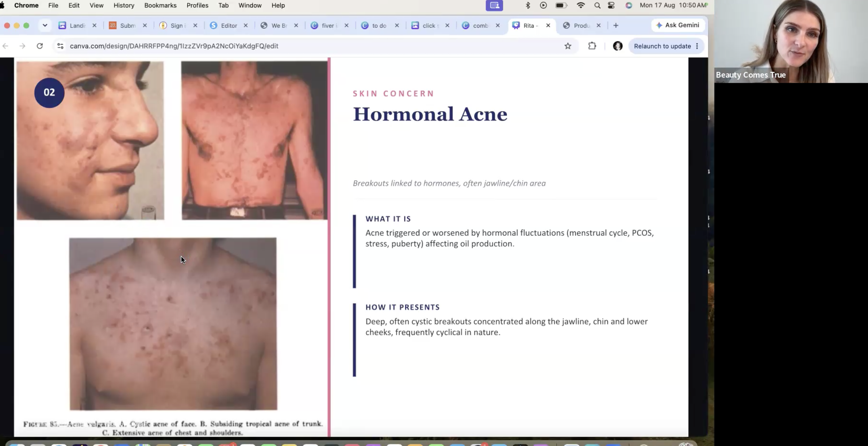Open the Window menu
The image size is (868, 446).
click(x=250, y=6)
